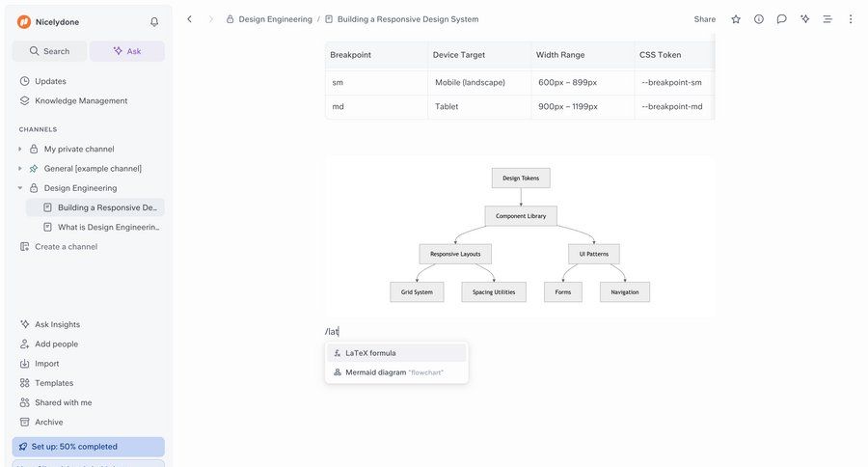Screen dimensions: 868x467
Task: Click Design Engineering breadcrumb link
Action: [275, 19]
